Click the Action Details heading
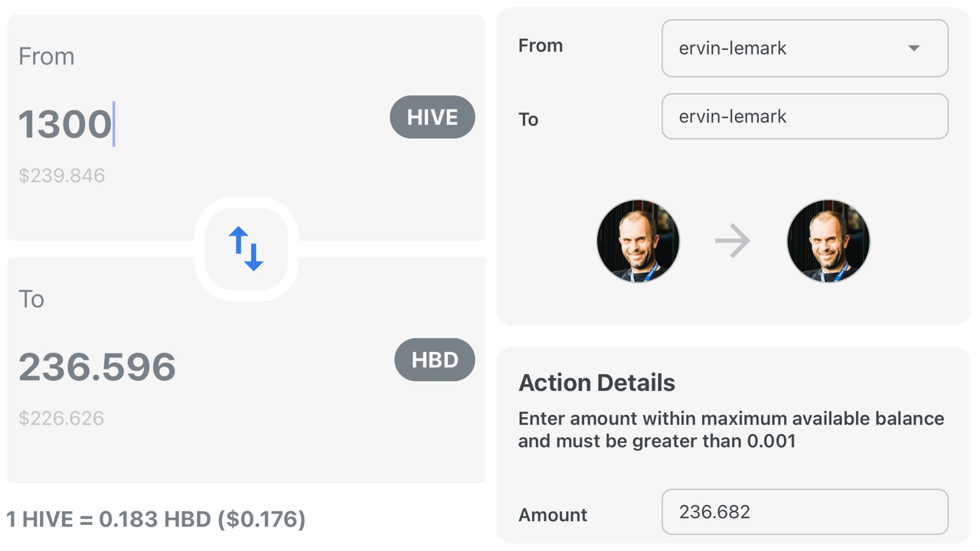 pyautogui.click(x=597, y=383)
